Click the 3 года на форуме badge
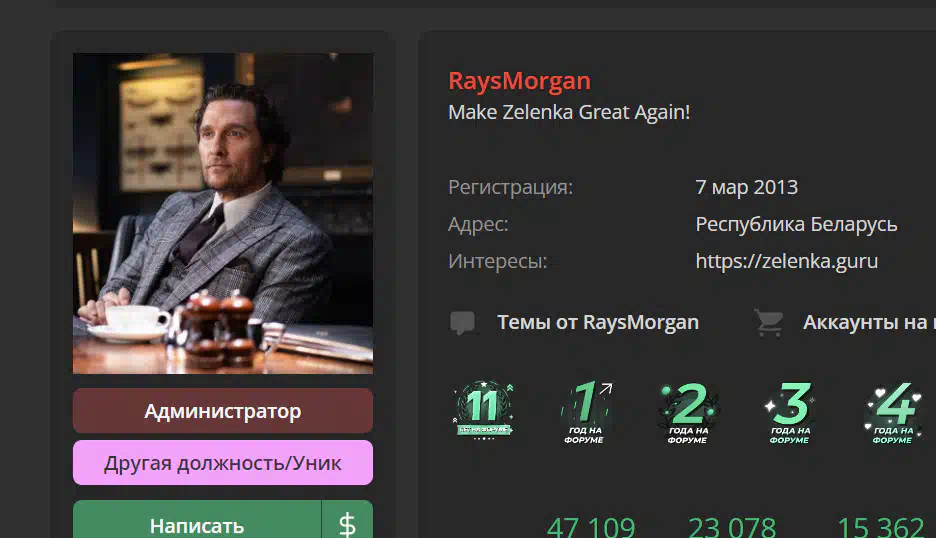The height and width of the screenshot is (538, 936). point(790,413)
